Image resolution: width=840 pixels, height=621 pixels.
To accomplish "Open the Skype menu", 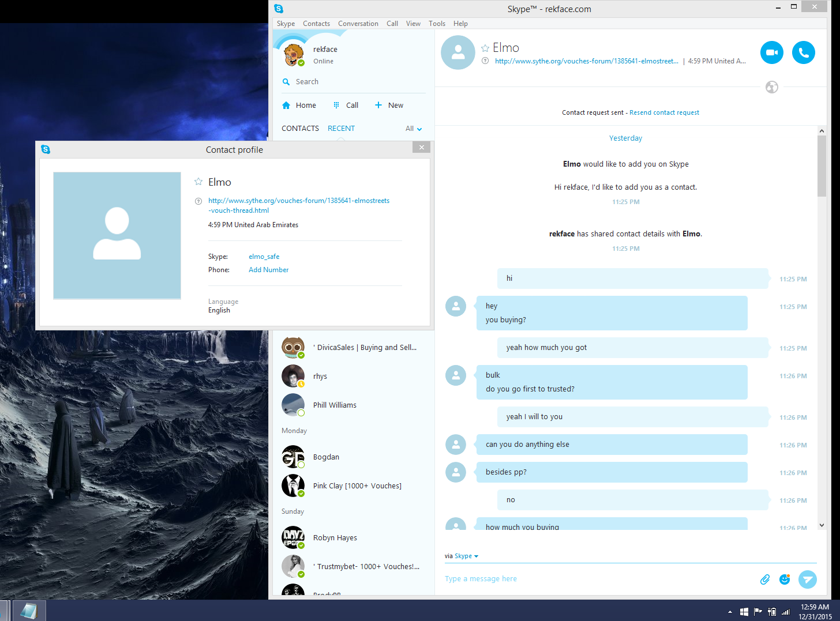I will click(x=286, y=24).
